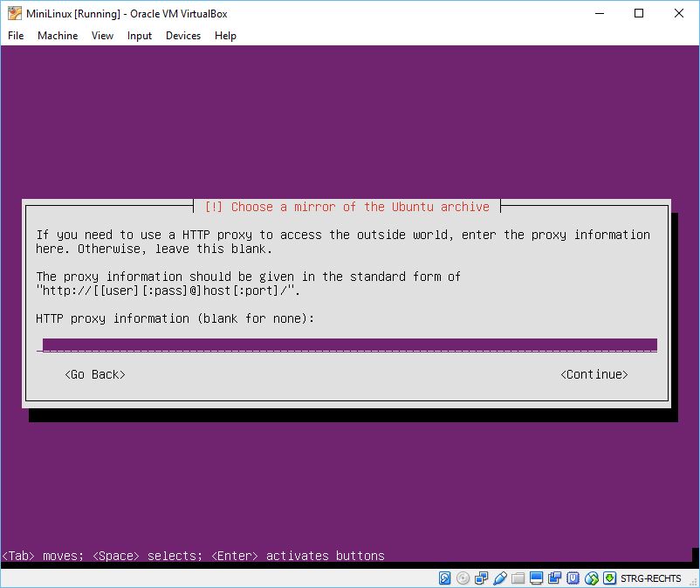Viewport: 700px width, 588px height.
Task: Click the network adapters status icon
Action: click(x=481, y=578)
